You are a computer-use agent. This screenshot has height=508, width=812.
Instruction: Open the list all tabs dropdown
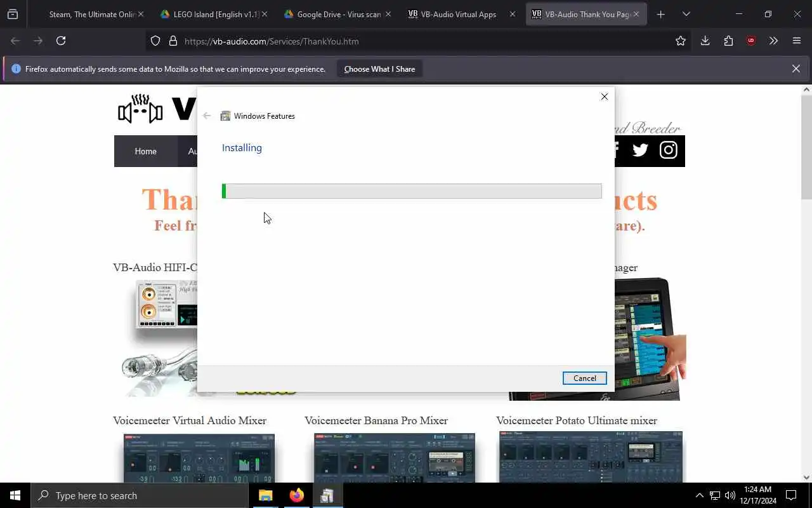click(x=686, y=14)
